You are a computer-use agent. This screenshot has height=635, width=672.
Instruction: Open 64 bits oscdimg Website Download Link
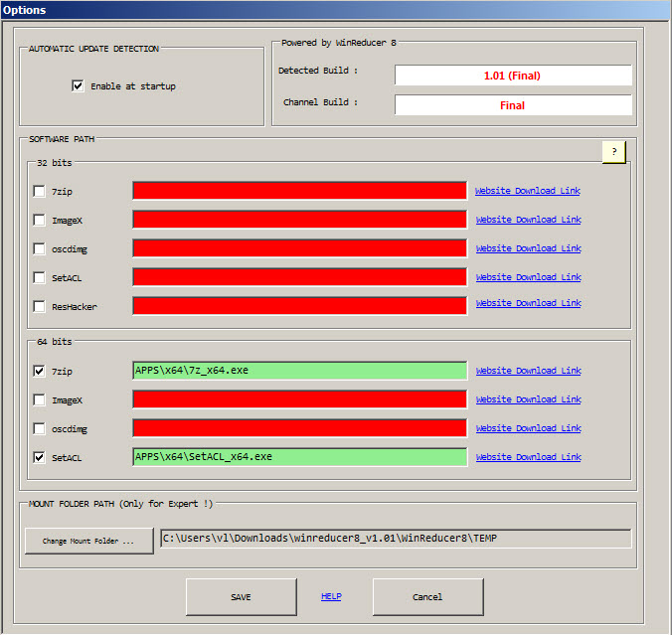tap(529, 428)
